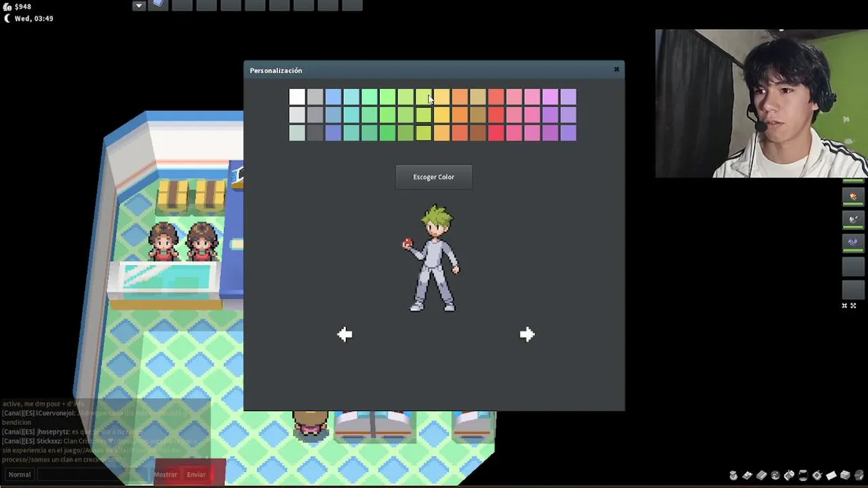Screen dimensions: 868x488
Task: Pick the last purple swatch in bottom row
Action: pyautogui.click(x=568, y=133)
